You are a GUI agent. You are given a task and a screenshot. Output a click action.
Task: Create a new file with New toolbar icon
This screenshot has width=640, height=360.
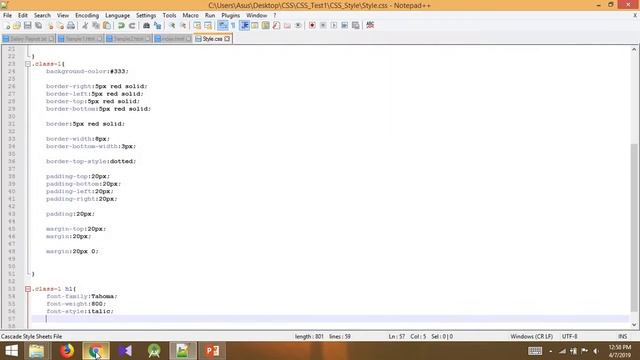[x=7, y=25]
